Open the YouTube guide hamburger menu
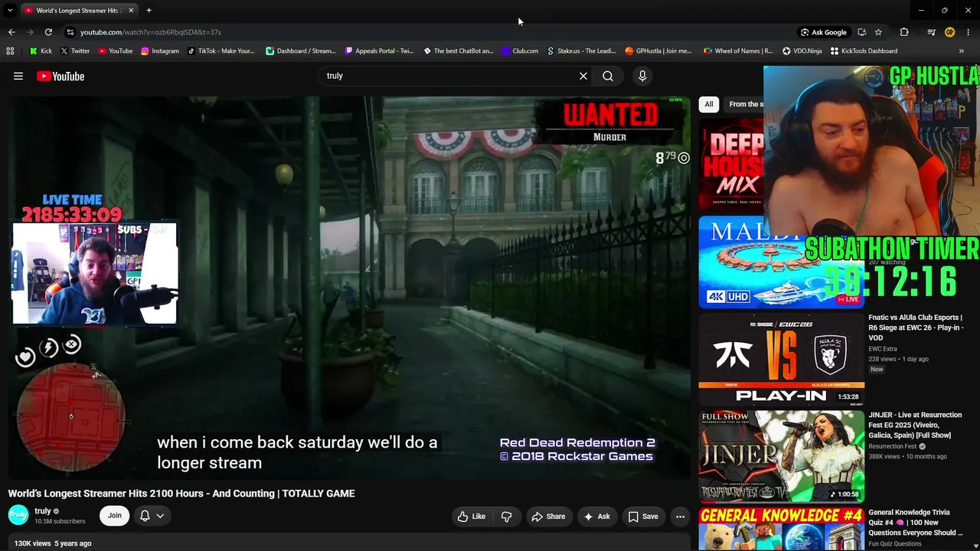This screenshot has height=551, width=980. coord(18,76)
